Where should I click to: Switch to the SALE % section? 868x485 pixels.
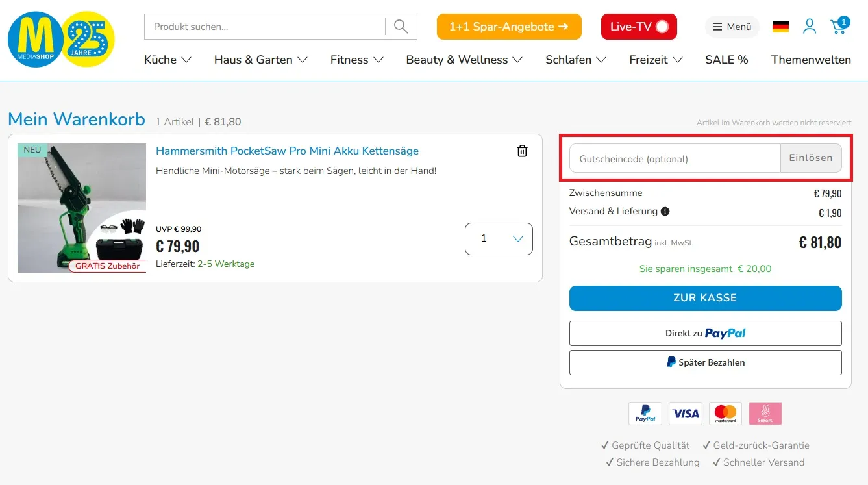click(726, 60)
